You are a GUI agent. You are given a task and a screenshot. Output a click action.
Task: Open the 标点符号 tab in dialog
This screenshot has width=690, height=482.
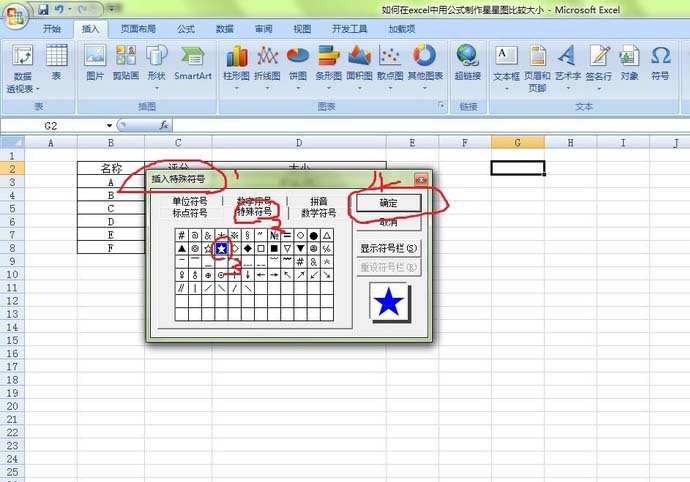[x=190, y=213]
